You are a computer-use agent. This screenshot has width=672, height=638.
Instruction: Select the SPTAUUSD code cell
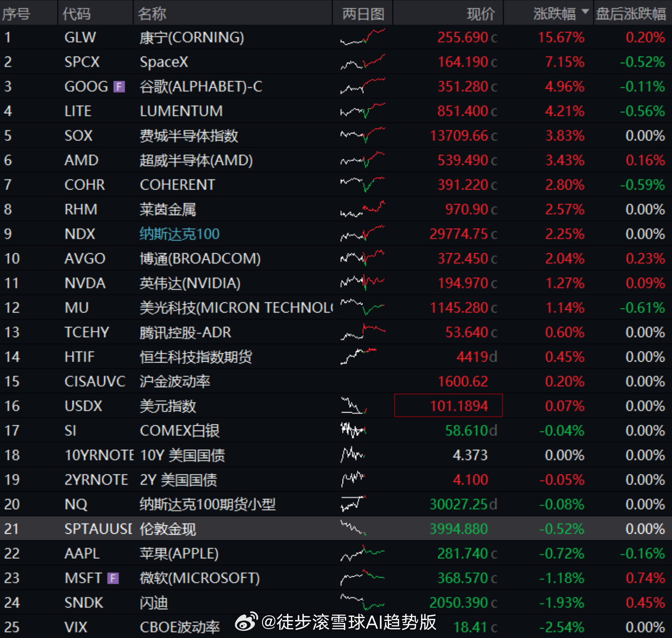[98, 529]
